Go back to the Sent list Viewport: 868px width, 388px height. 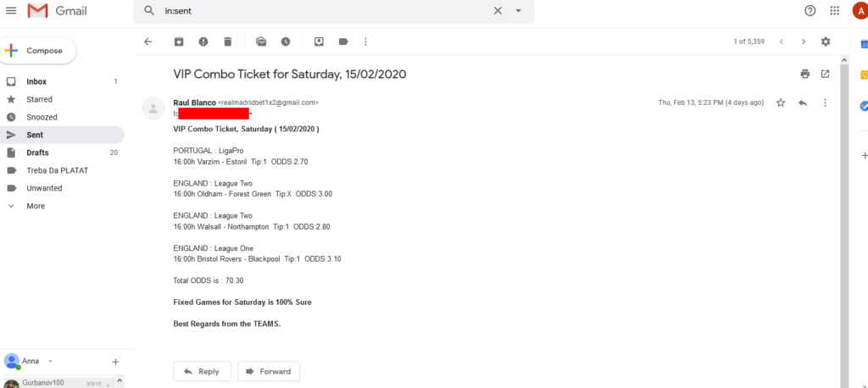tap(148, 42)
